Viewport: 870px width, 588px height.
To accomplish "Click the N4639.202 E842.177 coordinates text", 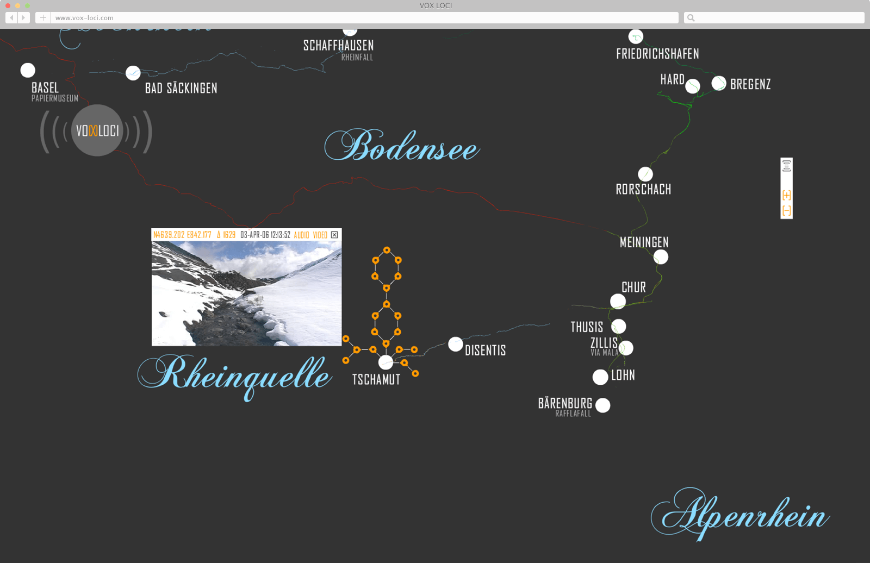I will pyautogui.click(x=182, y=235).
